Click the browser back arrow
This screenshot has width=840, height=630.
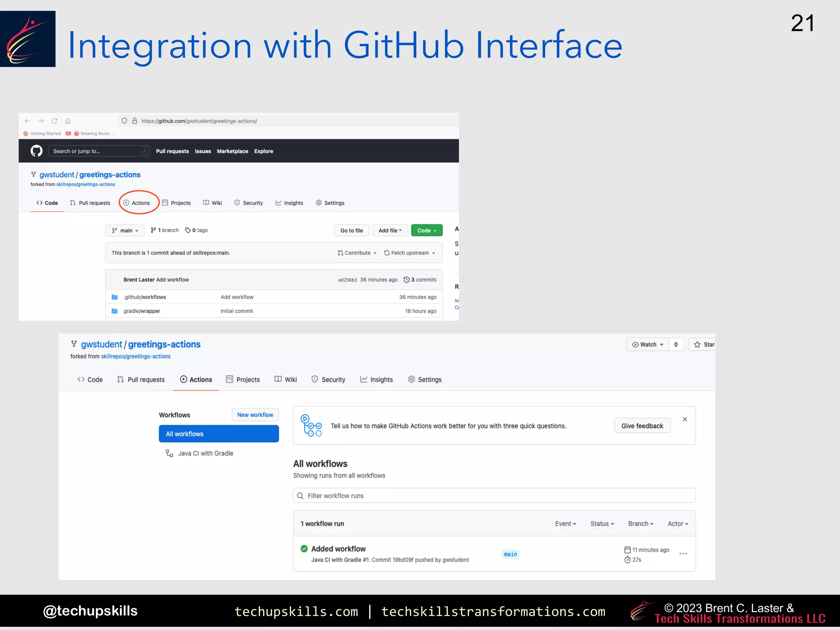pos(27,121)
